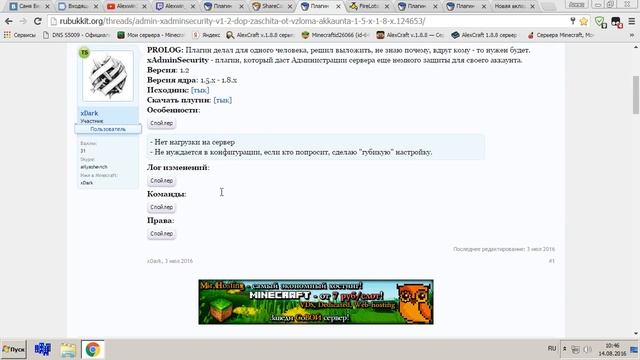
Task: Switch to the Входящие tab
Action: tap(78, 6)
